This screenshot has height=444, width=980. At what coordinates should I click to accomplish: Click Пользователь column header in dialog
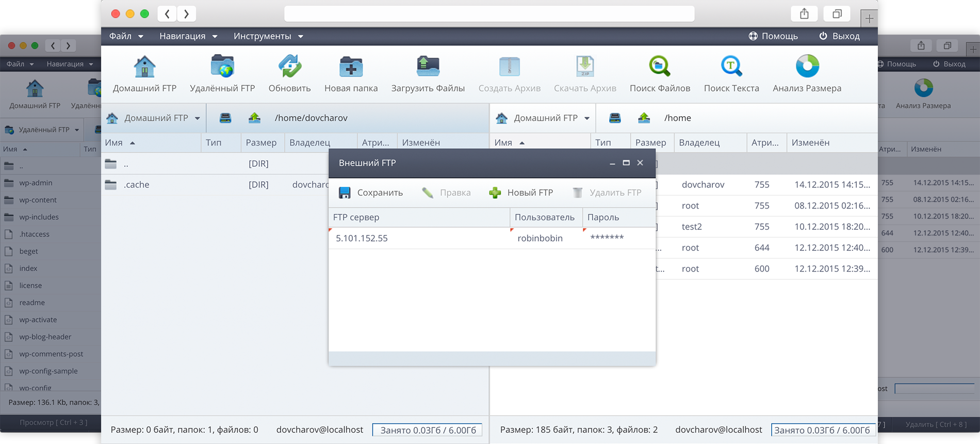(546, 217)
